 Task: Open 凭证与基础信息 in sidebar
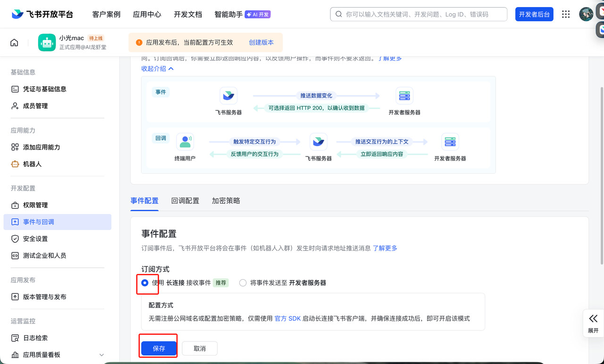point(44,89)
